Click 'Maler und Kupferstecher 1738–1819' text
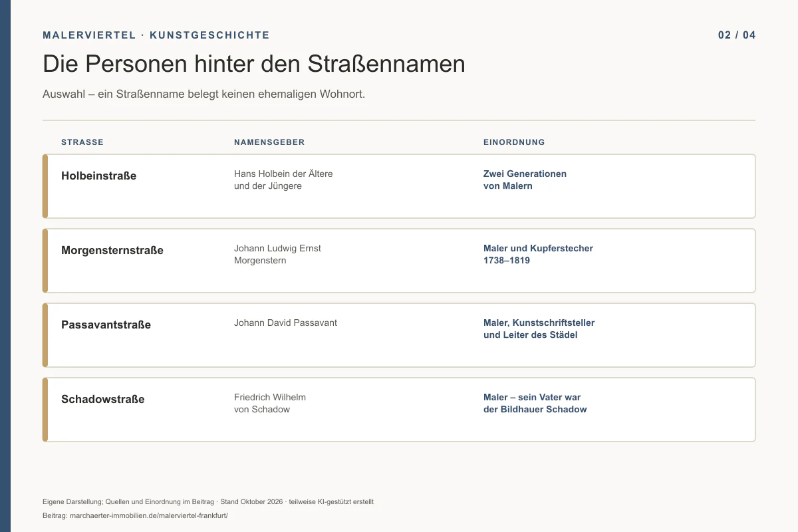The width and height of the screenshot is (798, 532). (x=538, y=254)
